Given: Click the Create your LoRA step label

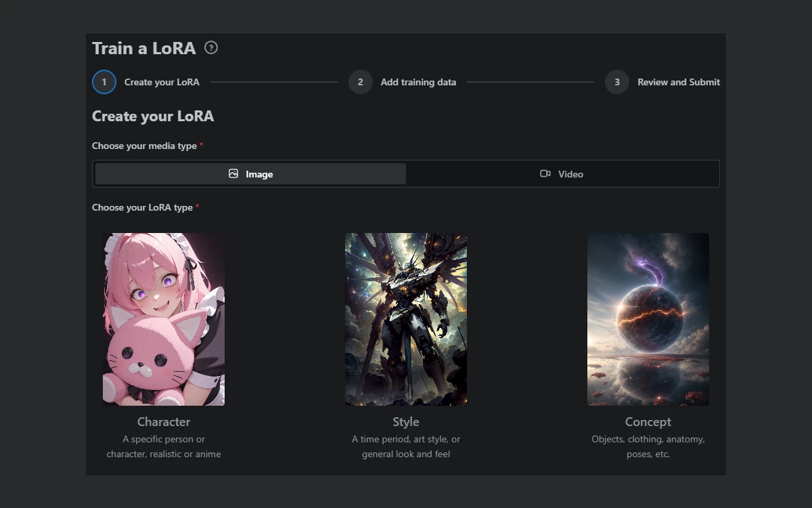Looking at the screenshot, I should coord(162,82).
